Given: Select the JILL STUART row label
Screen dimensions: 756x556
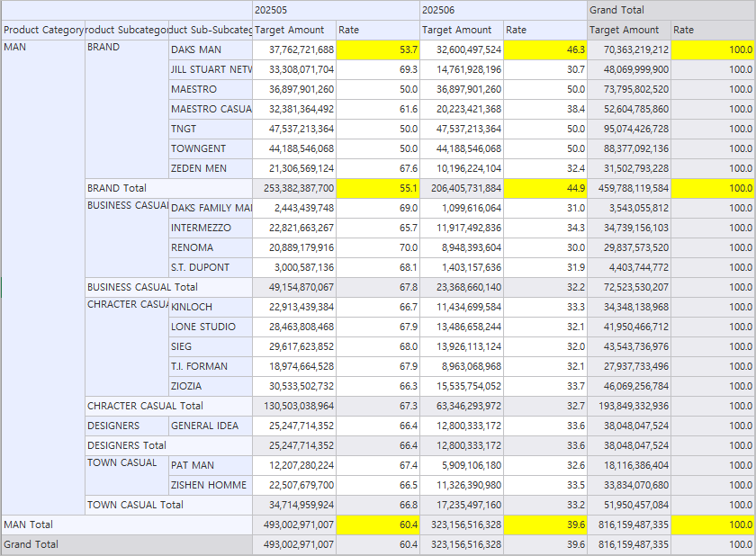Looking at the screenshot, I should click(211, 69).
